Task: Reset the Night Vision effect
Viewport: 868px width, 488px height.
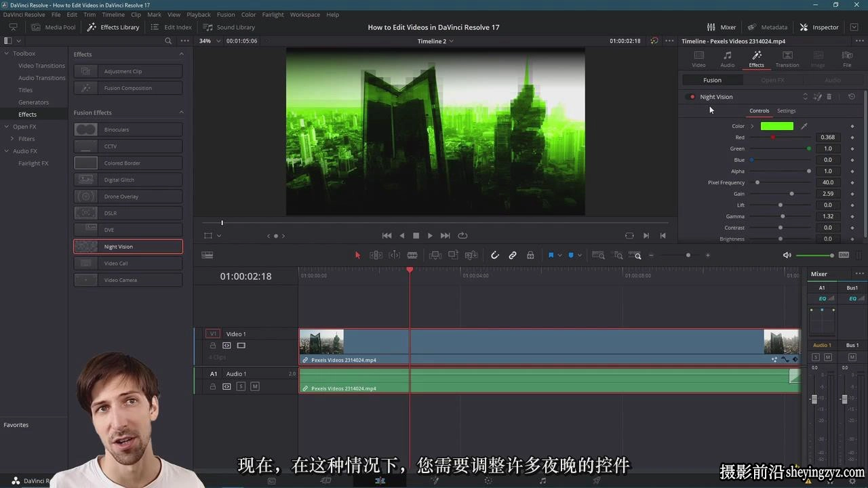Action: 852,97
